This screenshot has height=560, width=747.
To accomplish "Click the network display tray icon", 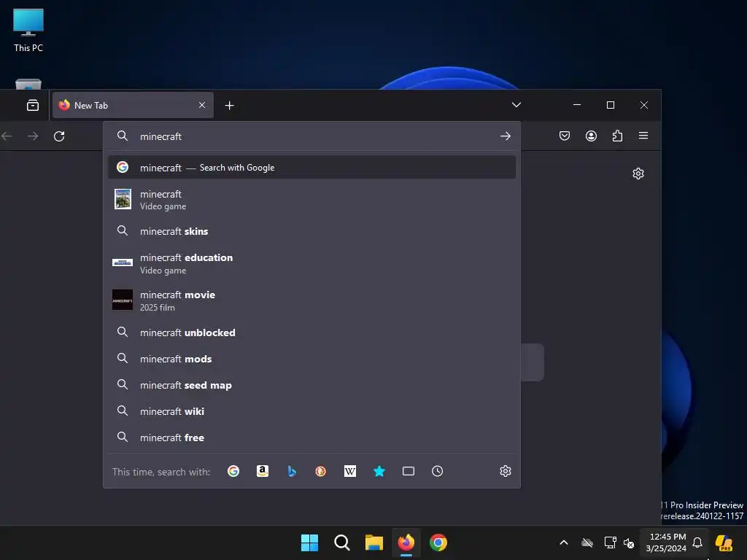I will click(610, 542).
